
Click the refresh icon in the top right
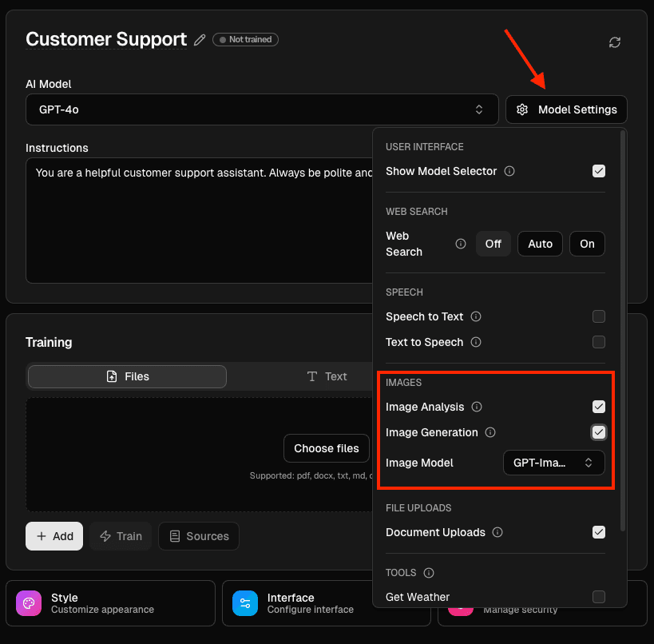pos(615,42)
